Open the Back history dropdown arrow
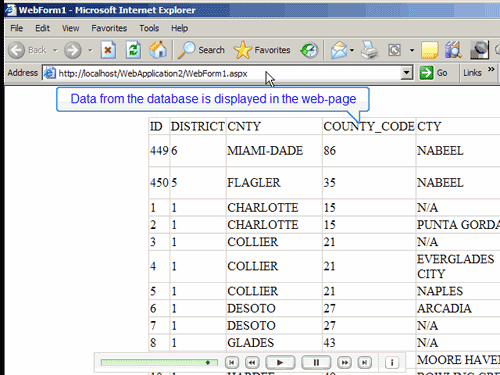 pyautogui.click(x=55, y=50)
